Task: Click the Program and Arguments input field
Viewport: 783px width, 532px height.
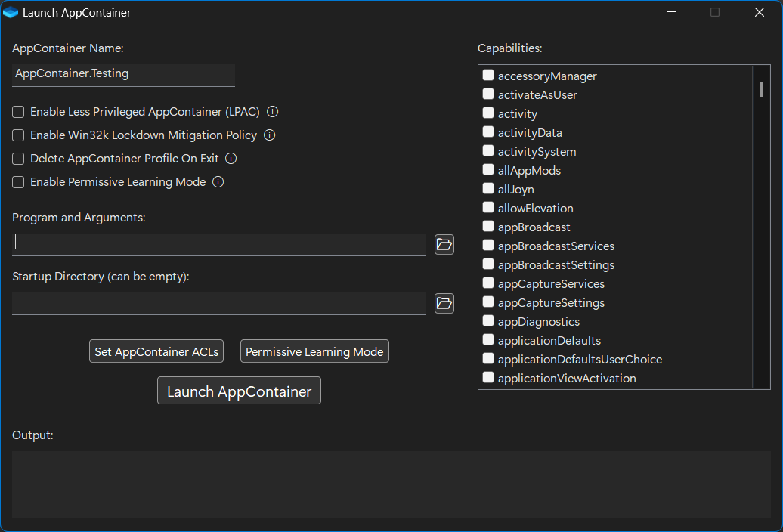Action: (x=218, y=245)
